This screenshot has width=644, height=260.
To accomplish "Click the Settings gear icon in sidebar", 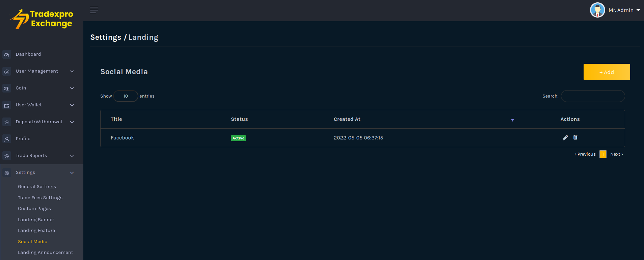I will click(7, 173).
